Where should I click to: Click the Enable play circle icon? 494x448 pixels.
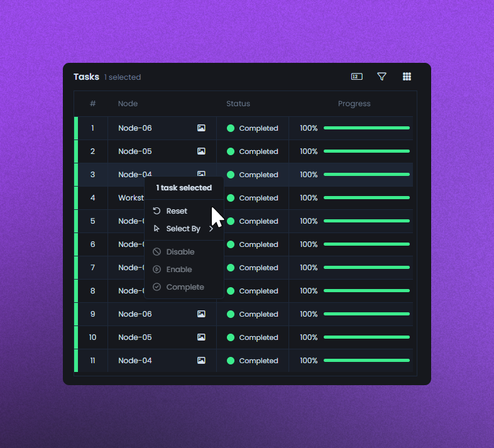pos(156,270)
